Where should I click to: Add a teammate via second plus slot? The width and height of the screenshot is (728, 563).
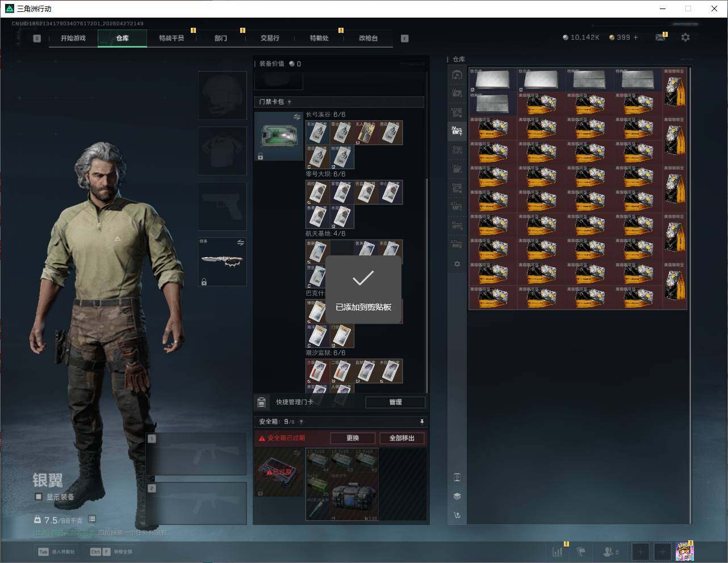click(662, 551)
